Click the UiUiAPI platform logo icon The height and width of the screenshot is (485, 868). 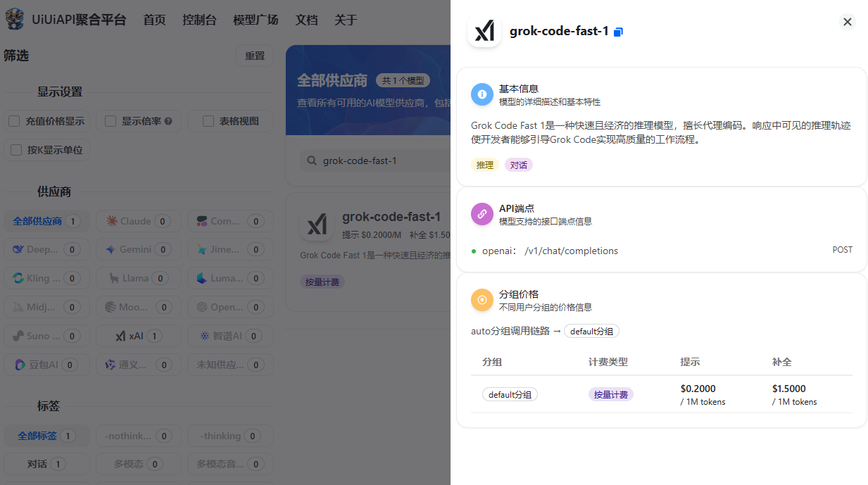pos(15,19)
